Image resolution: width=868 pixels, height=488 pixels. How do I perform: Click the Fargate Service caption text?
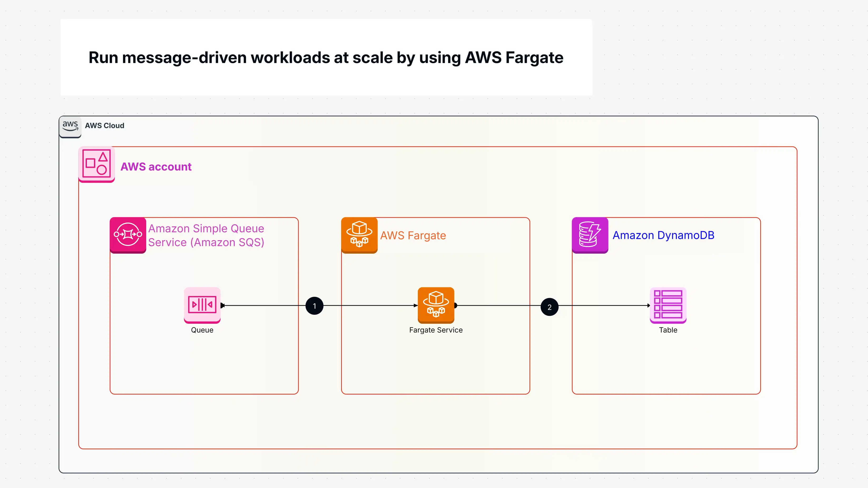[436, 330]
